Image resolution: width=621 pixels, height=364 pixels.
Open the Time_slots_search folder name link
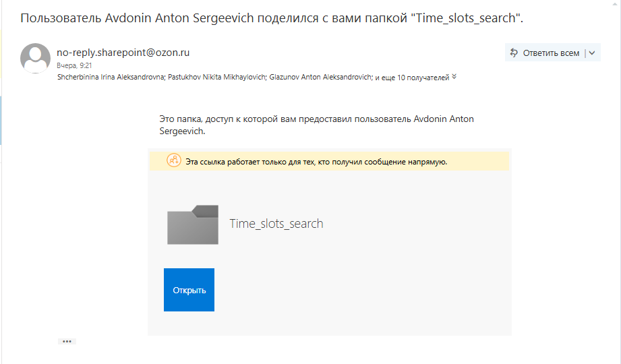[x=276, y=224]
